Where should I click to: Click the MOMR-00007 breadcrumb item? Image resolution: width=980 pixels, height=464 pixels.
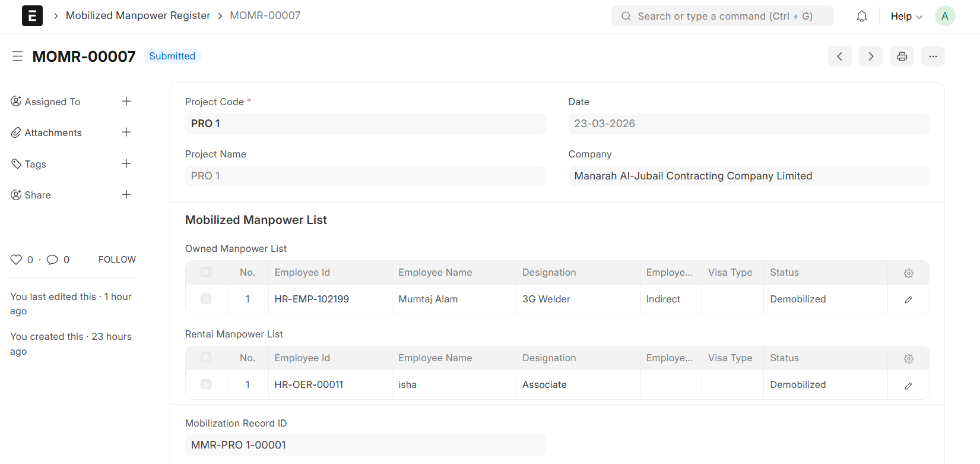(265, 15)
